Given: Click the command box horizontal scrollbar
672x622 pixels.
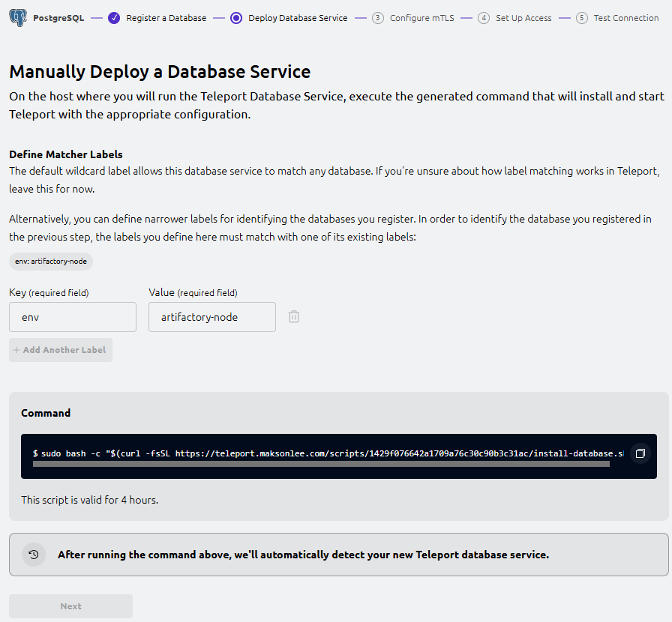Looking at the screenshot, I should tap(321, 465).
